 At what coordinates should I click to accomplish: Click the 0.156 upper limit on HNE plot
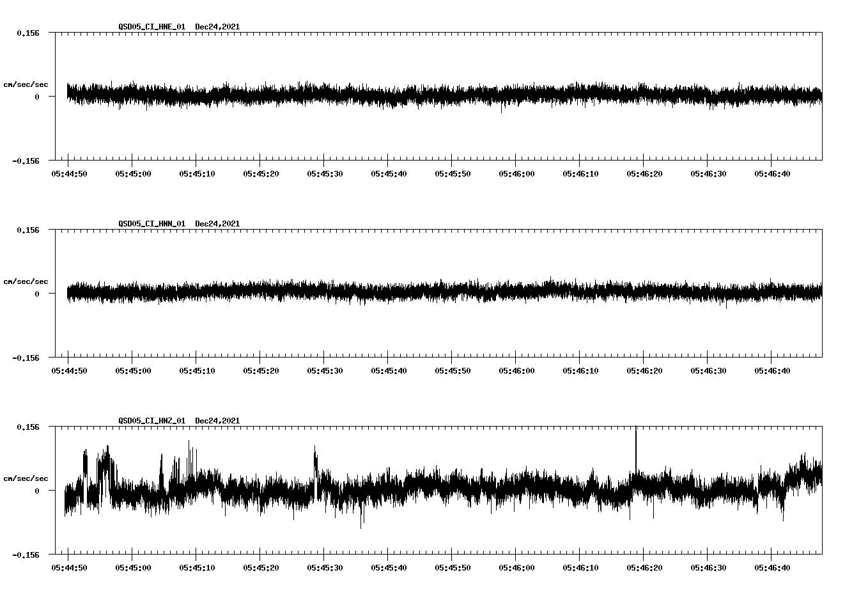point(28,33)
